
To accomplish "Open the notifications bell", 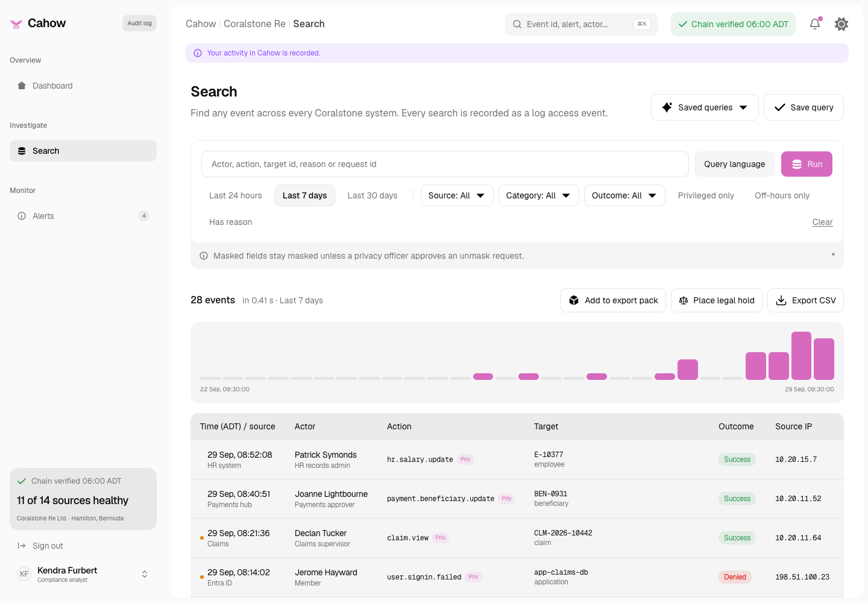I will tap(815, 24).
